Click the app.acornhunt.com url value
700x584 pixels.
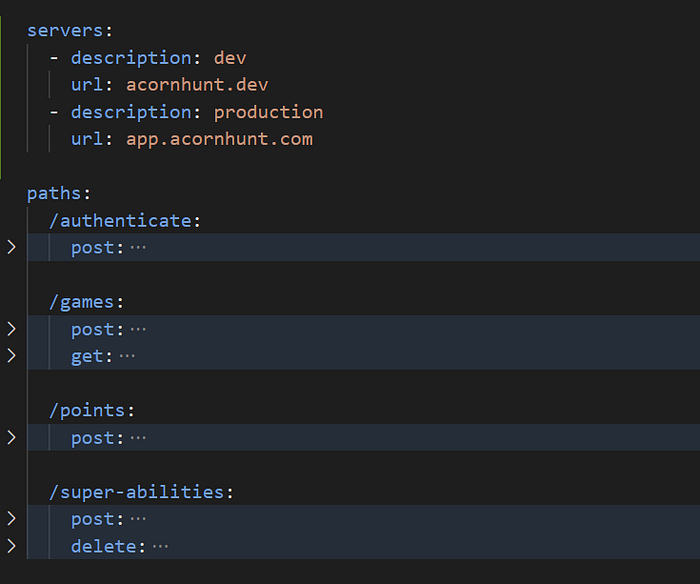(x=219, y=139)
